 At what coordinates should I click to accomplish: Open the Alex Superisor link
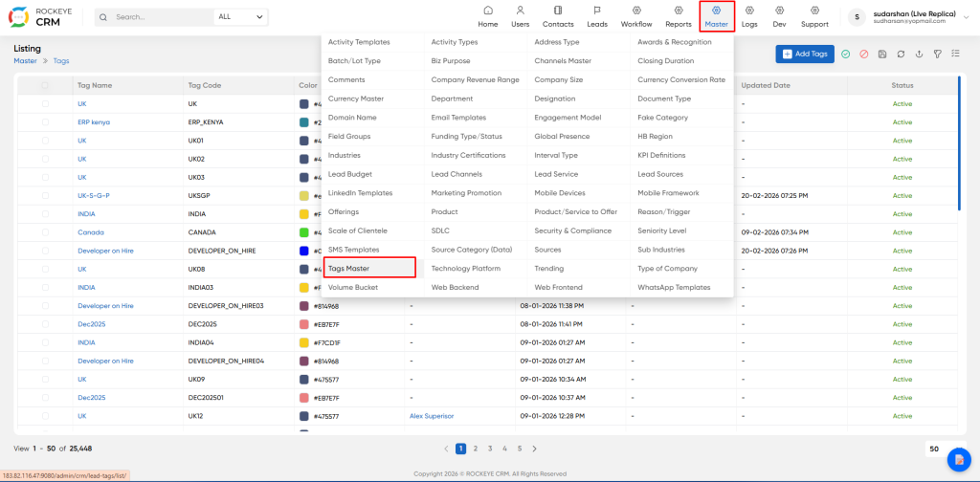(432, 416)
